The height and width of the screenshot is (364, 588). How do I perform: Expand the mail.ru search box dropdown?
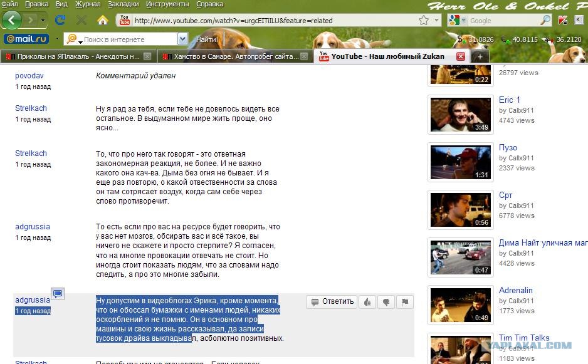coord(182,39)
